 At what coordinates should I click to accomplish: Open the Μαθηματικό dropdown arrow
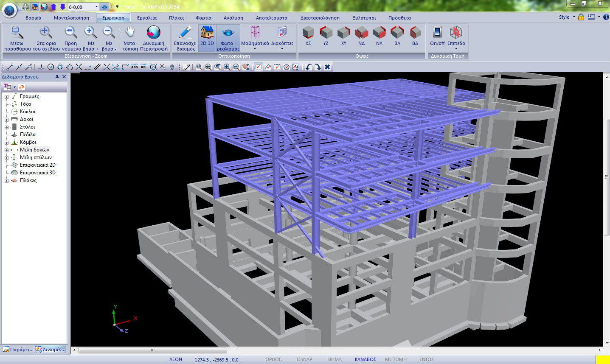pyautogui.click(x=255, y=49)
